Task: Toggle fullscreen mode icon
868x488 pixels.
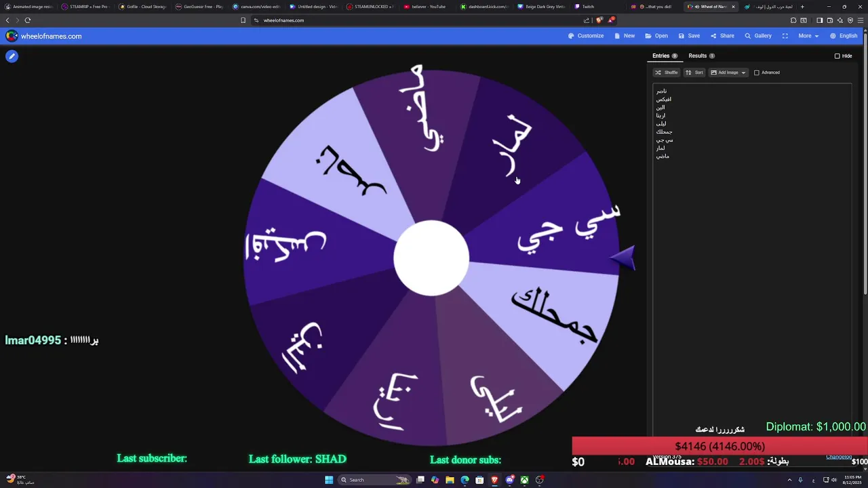Action: tap(785, 36)
